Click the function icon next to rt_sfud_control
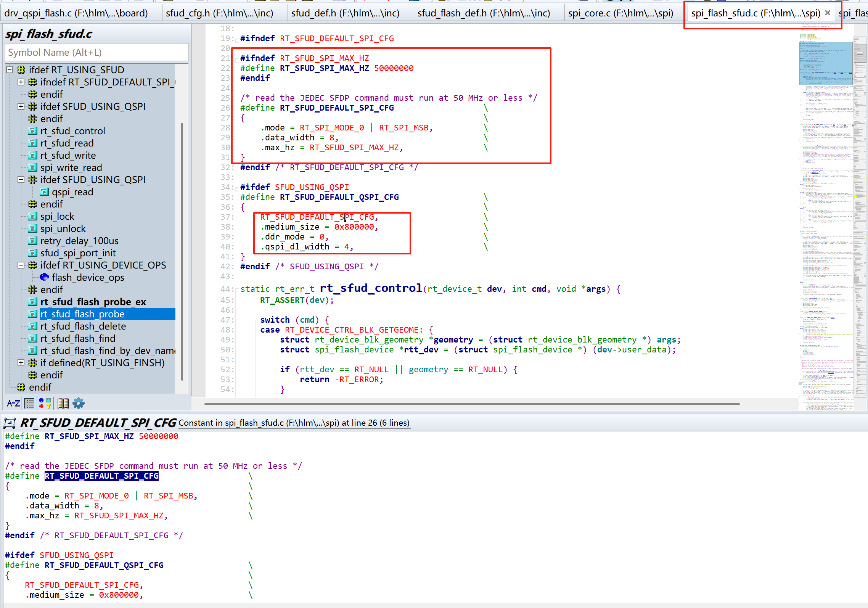This screenshot has width=868, height=608. (x=33, y=131)
